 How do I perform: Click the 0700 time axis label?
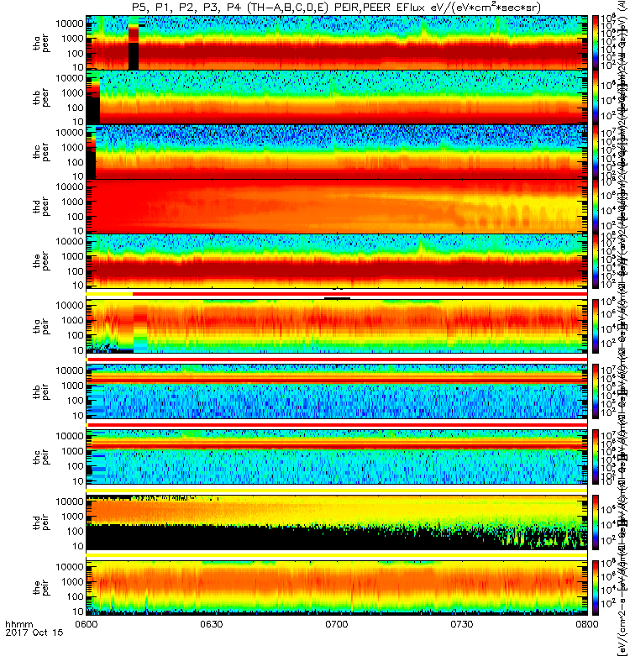click(337, 624)
